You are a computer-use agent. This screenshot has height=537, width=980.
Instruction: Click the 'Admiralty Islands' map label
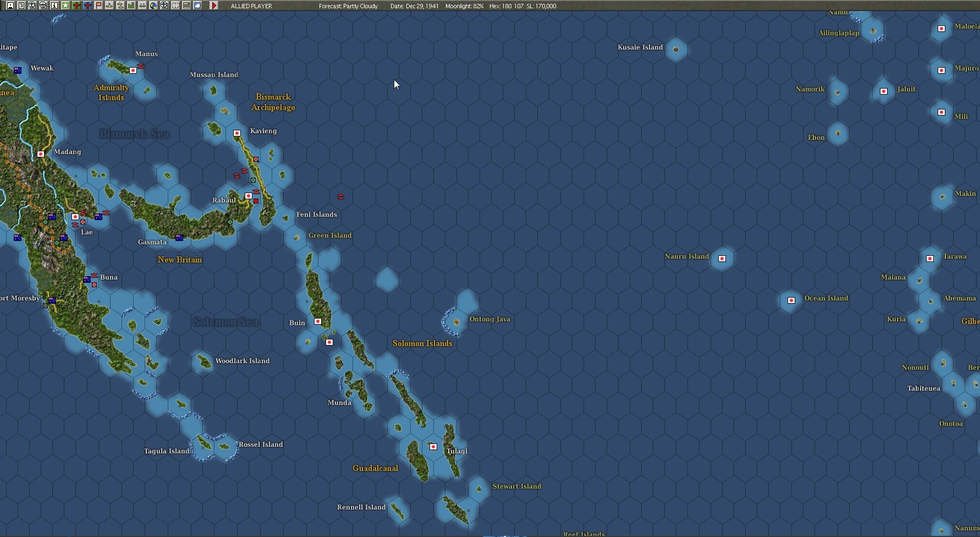(111, 92)
